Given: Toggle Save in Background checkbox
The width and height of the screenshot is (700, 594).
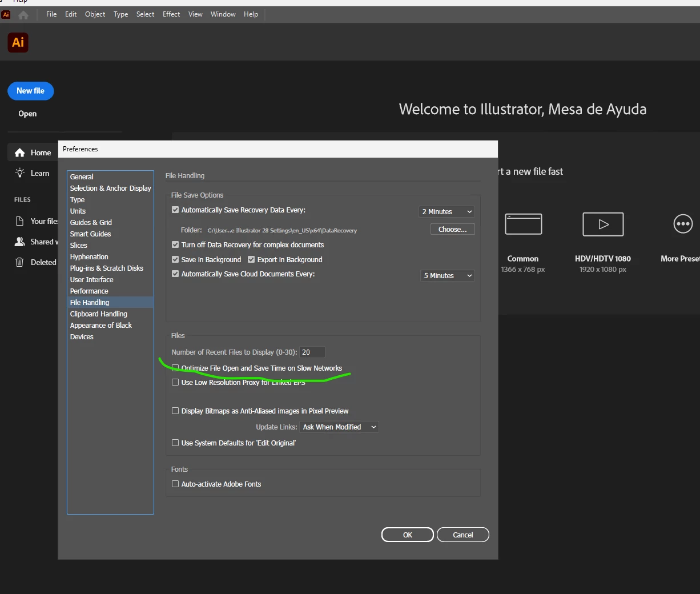Looking at the screenshot, I should coord(175,259).
